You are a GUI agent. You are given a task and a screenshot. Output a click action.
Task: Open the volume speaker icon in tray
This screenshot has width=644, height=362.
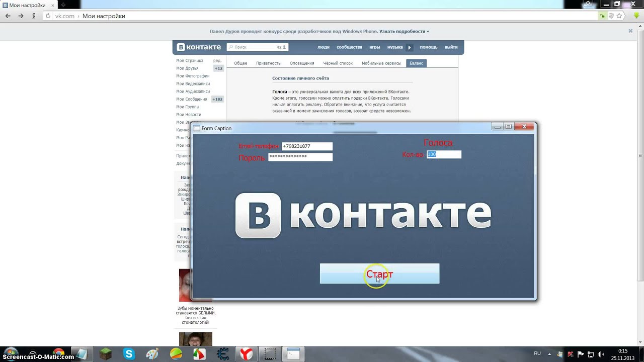tap(601, 354)
